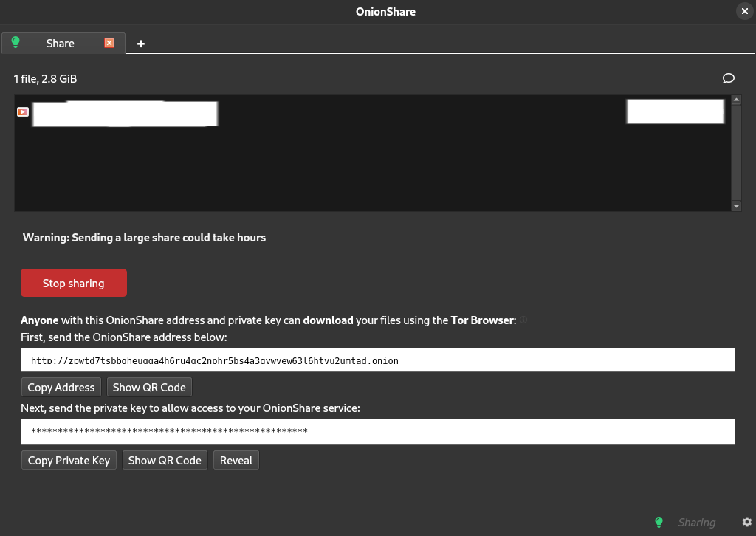
Task: Reveal the hidden private key
Action: coord(236,460)
